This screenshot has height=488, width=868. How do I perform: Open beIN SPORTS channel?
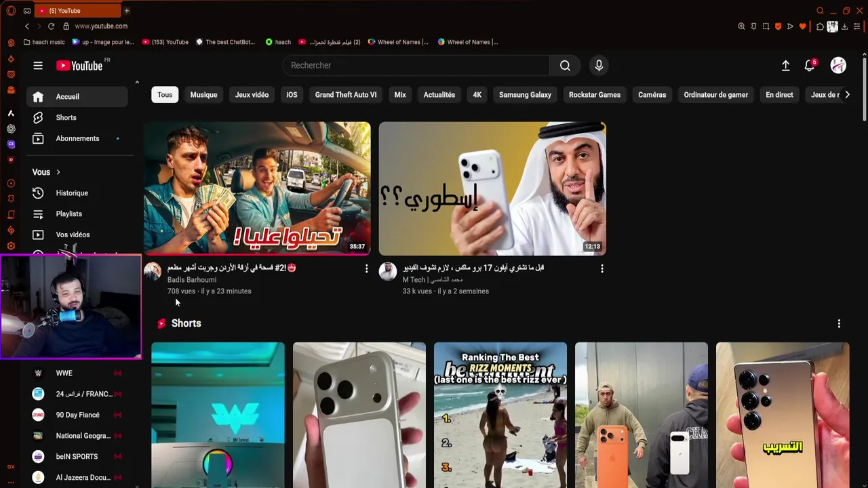click(x=77, y=457)
